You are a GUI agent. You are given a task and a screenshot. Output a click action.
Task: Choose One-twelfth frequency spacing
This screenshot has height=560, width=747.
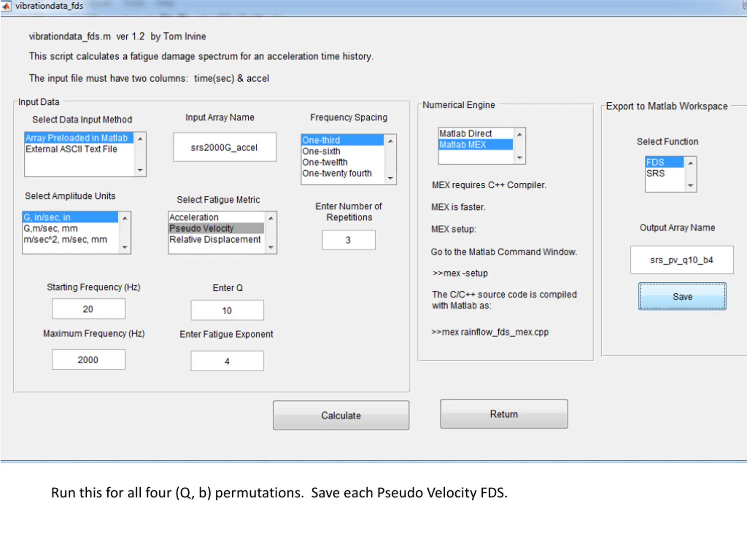[343, 162]
